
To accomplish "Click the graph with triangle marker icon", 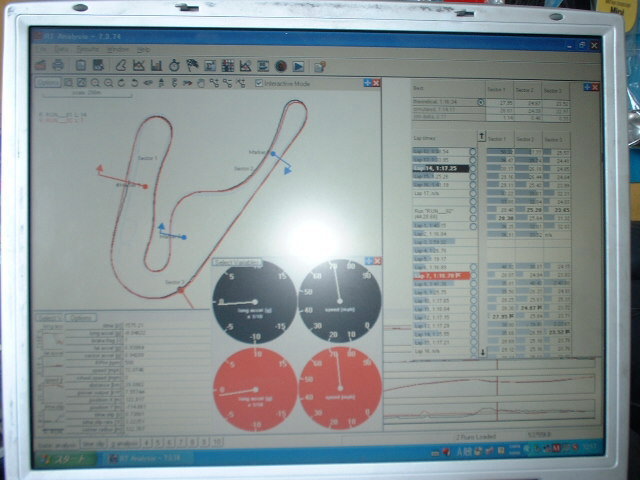I will (x=245, y=66).
